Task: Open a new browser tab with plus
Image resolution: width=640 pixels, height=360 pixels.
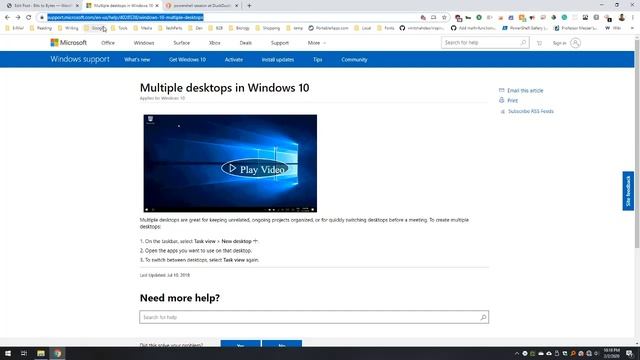Action: 249,6
